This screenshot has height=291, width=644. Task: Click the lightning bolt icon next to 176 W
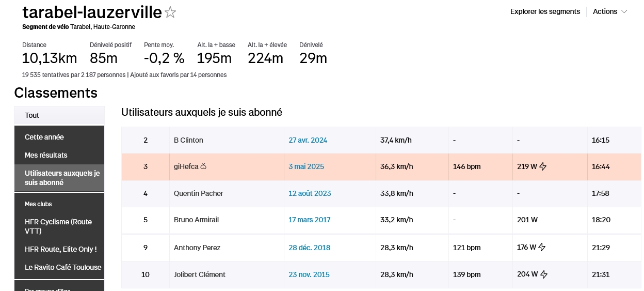pos(542,248)
